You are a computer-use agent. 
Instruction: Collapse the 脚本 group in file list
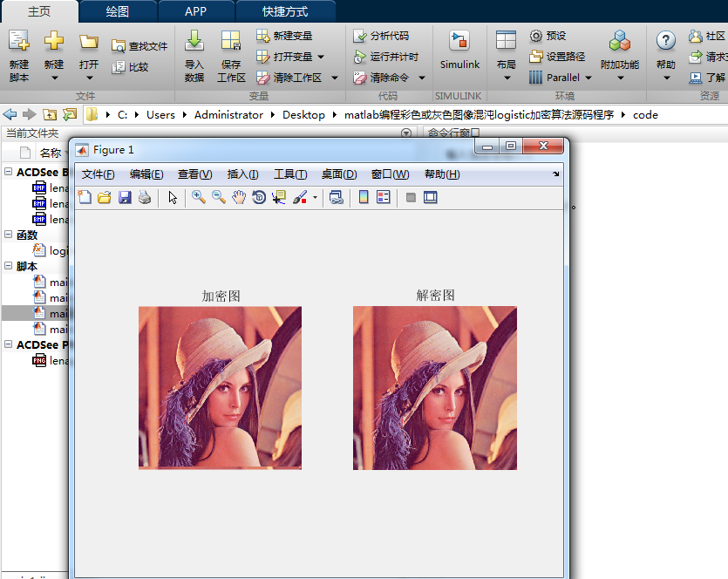[9, 266]
